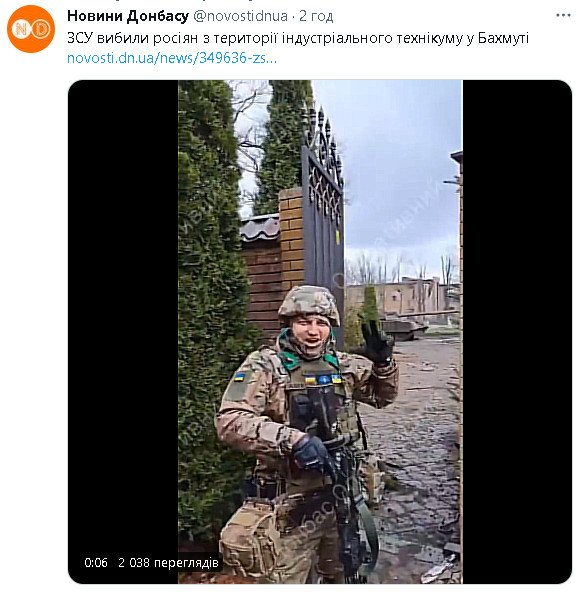Click the right black letterbox of the video
This screenshot has height=594, width=577.
point(517,331)
